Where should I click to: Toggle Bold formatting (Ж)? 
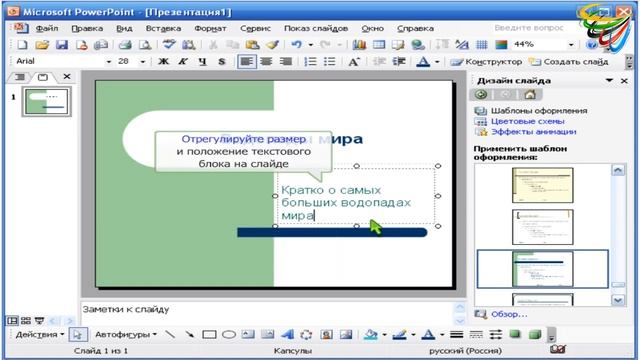point(164,62)
